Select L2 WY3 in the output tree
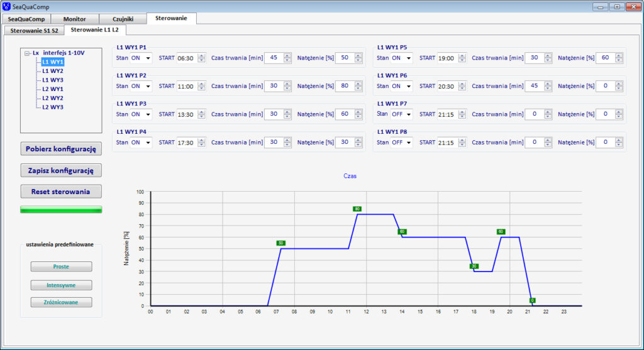644x350 pixels. [x=52, y=107]
